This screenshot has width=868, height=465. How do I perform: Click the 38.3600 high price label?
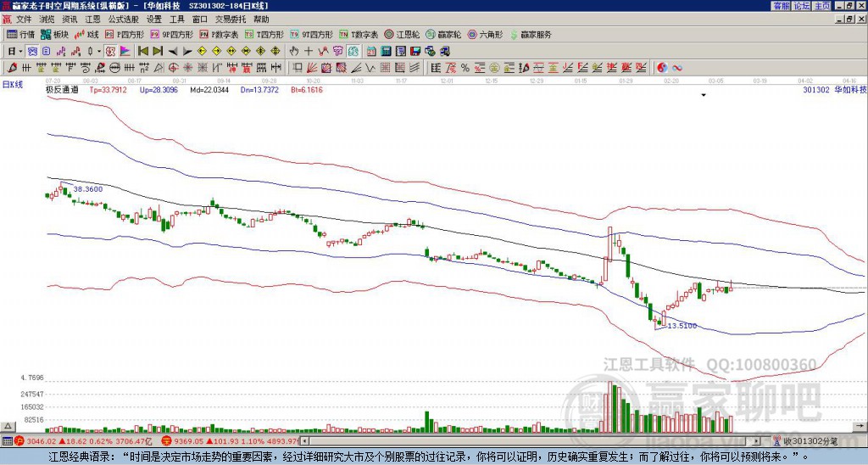[88, 189]
